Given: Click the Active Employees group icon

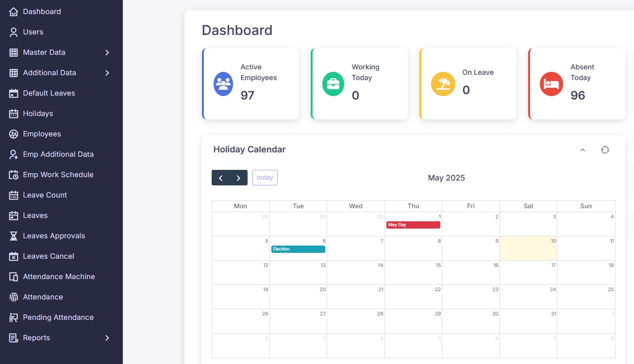Looking at the screenshot, I should pyautogui.click(x=223, y=83).
